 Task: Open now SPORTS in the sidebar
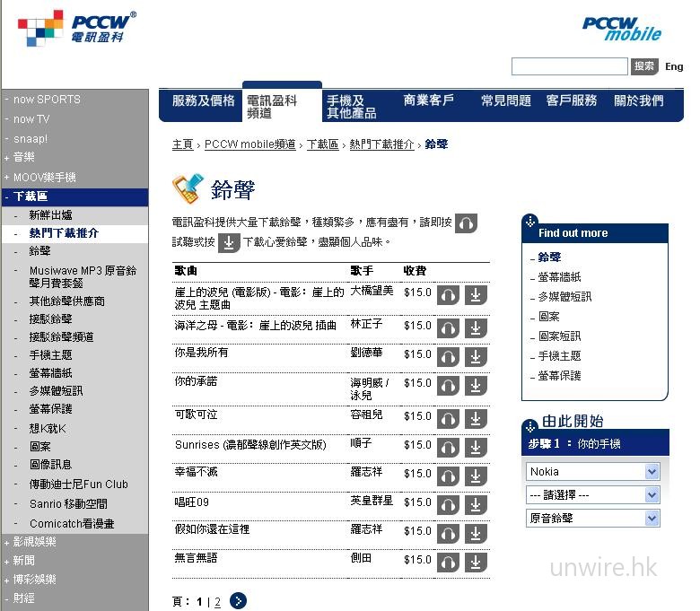pyautogui.click(x=47, y=99)
